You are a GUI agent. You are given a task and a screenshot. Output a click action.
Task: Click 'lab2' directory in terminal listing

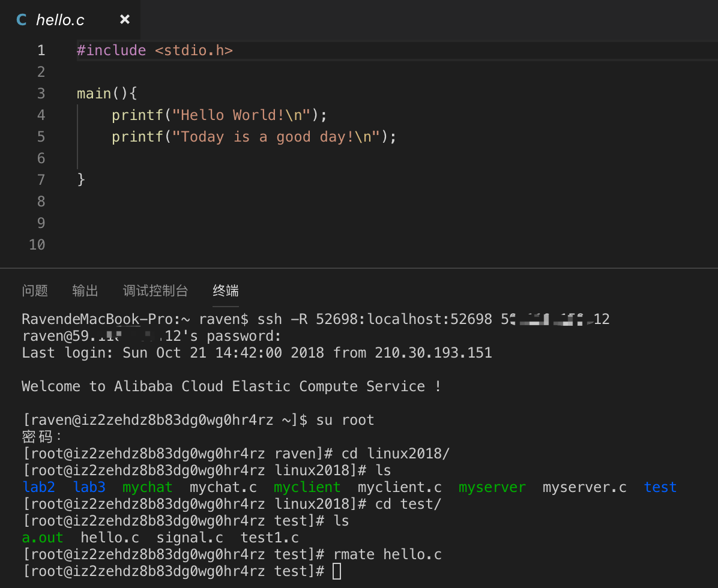(x=38, y=487)
